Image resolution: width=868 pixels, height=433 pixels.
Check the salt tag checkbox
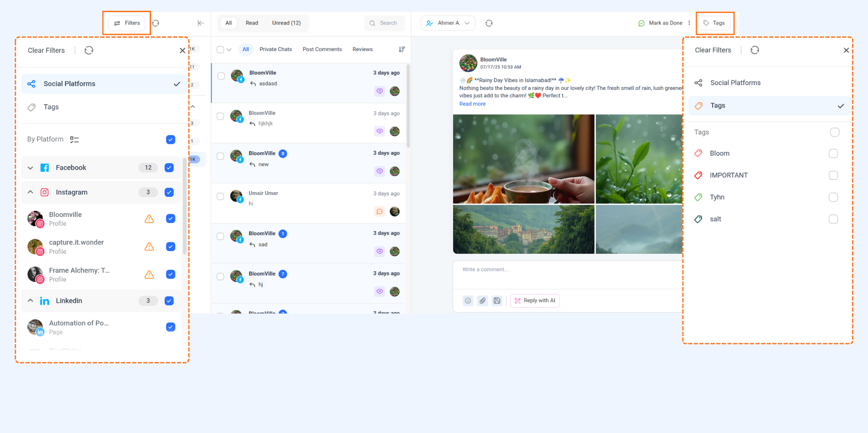(833, 219)
